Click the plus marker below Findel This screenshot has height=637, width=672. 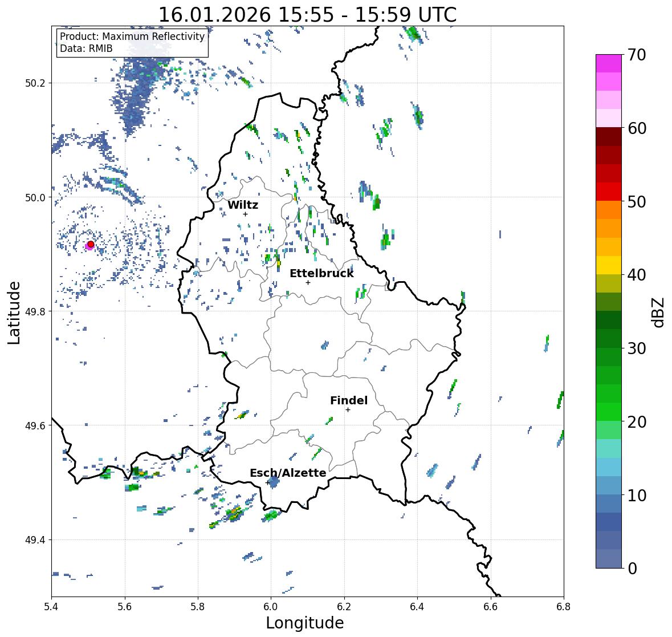pos(348,410)
